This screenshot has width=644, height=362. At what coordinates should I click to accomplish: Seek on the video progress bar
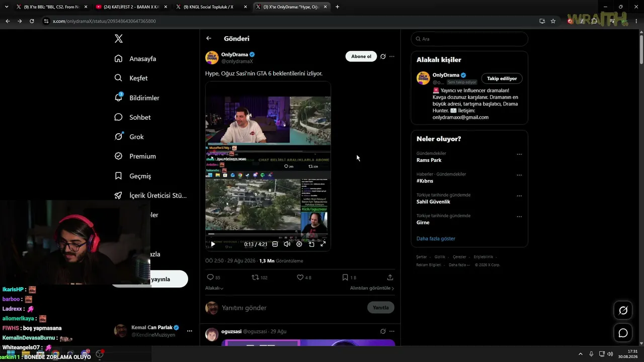coord(268,234)
